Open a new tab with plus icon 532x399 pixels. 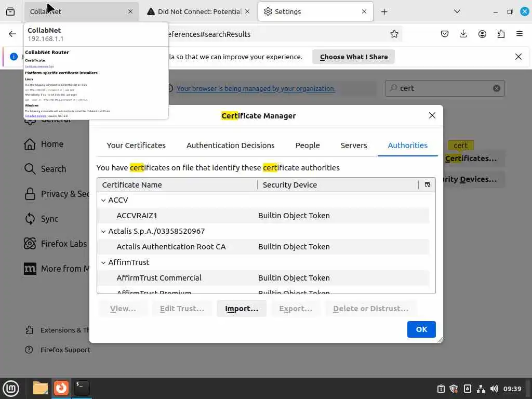384,12
